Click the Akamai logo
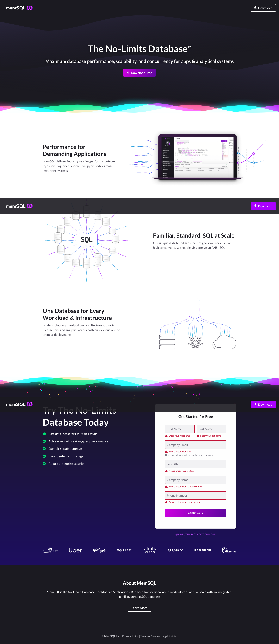 click(x=229, y=550)
